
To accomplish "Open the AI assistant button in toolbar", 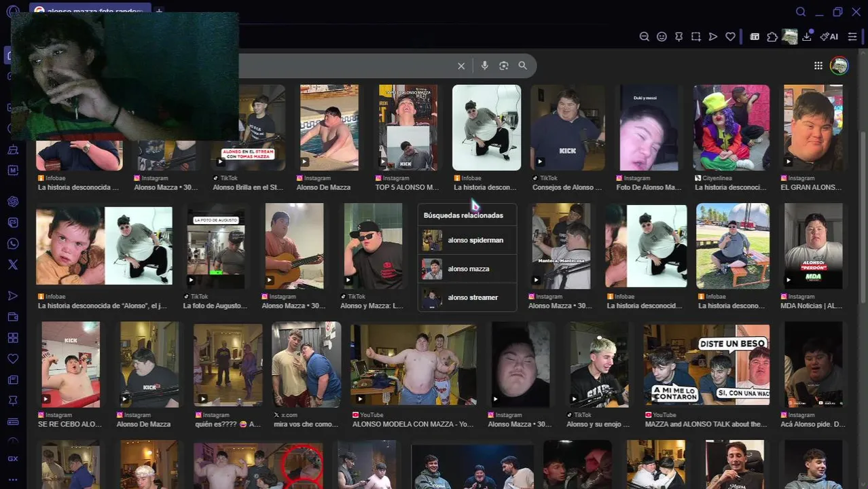I will point(829,37).
